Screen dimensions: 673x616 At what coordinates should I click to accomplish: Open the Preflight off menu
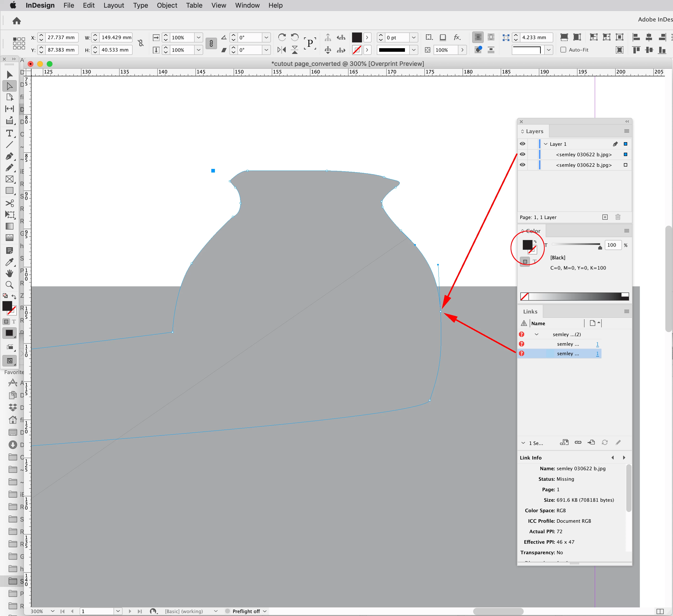pos(265,611)
